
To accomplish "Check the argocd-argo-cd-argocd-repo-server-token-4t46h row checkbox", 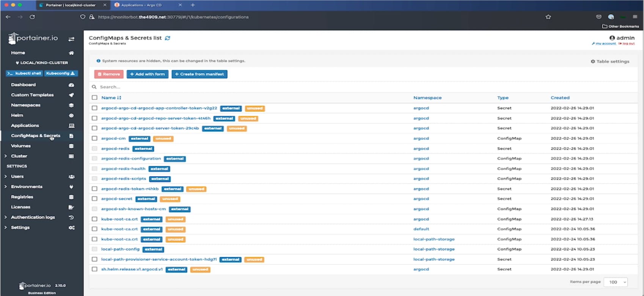I will [94, 118].
